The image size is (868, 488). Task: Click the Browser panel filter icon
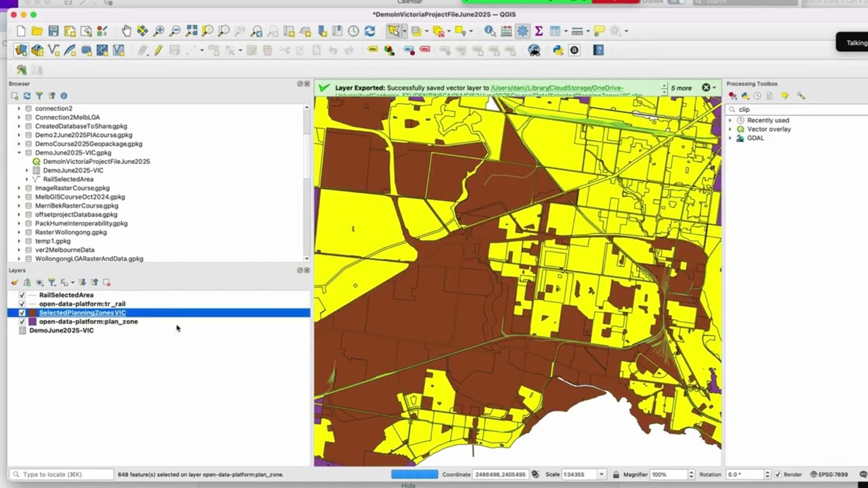[x=39, y=96]
